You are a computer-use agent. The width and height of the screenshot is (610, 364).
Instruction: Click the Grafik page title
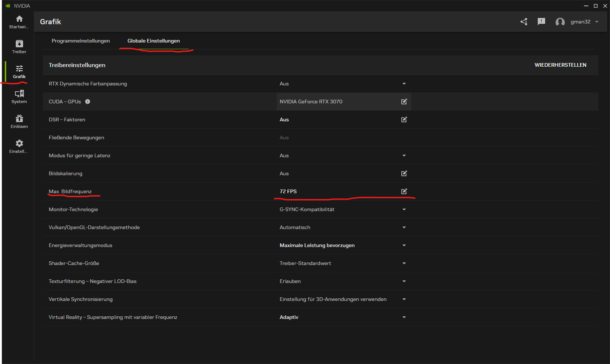[51, 22]
